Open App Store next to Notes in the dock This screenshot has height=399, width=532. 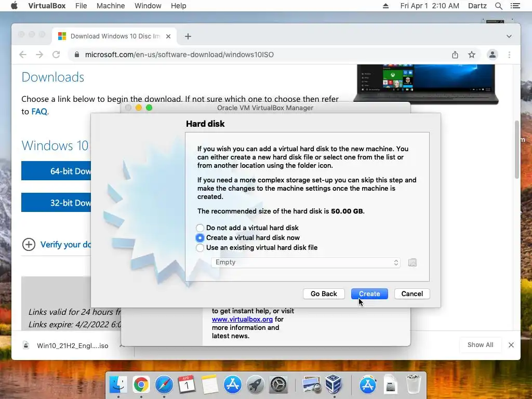coord(232,385)
